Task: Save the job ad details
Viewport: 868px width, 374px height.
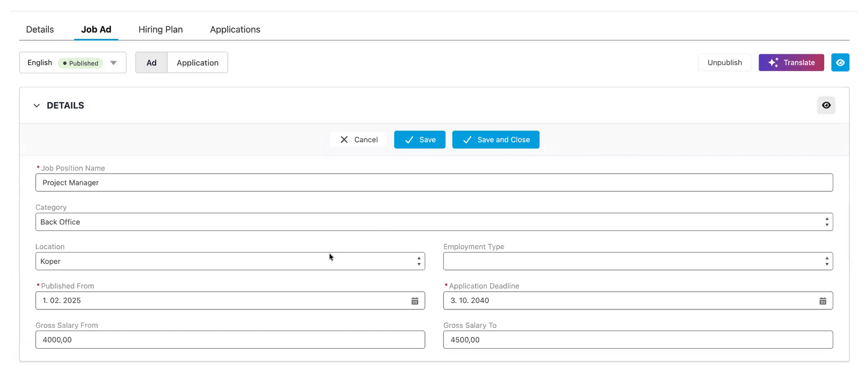Action: 420,140
